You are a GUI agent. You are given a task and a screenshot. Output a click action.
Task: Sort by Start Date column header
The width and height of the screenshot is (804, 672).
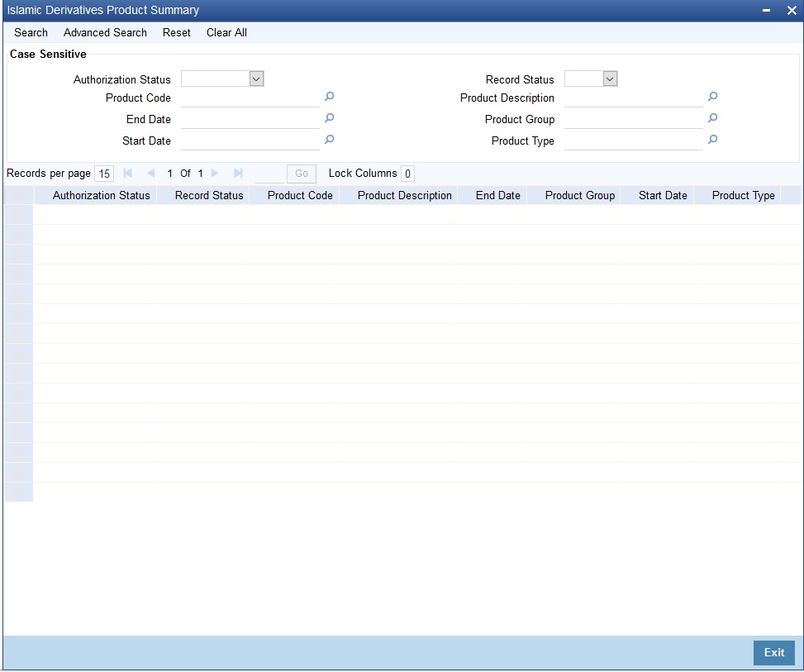coord(663,195)
